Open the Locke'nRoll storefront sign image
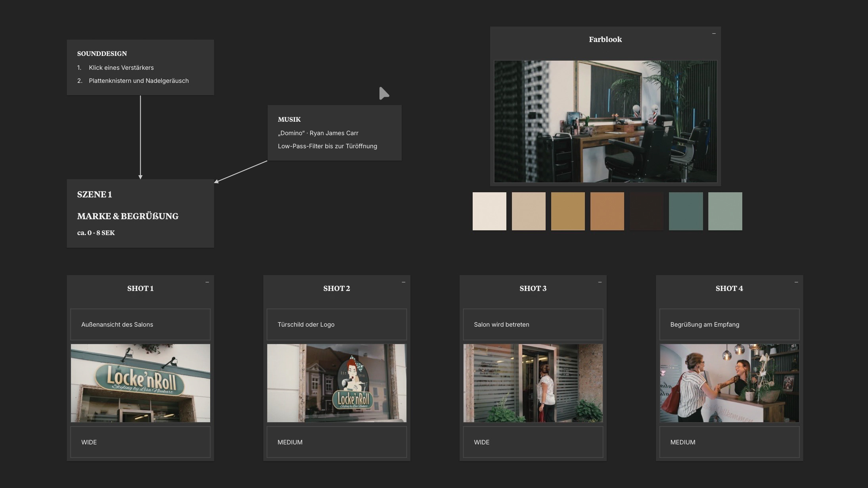The height and width of the screenshot is (488, 868). tap(140, 383)
